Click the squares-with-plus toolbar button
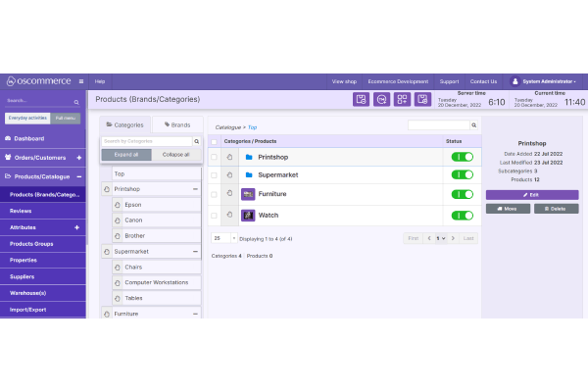Viewport: 588px width, 392px height. [x=402, y=99]
